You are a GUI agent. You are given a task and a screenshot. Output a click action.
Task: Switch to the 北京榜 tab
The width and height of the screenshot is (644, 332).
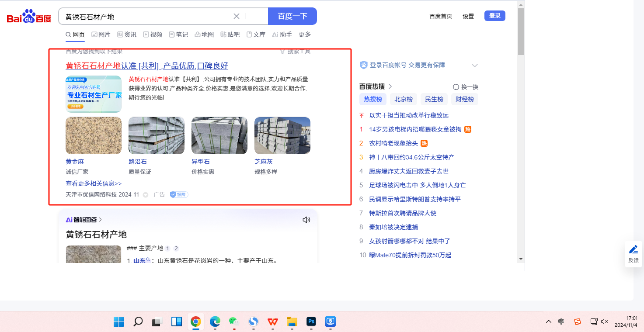[x=404, y=99]
